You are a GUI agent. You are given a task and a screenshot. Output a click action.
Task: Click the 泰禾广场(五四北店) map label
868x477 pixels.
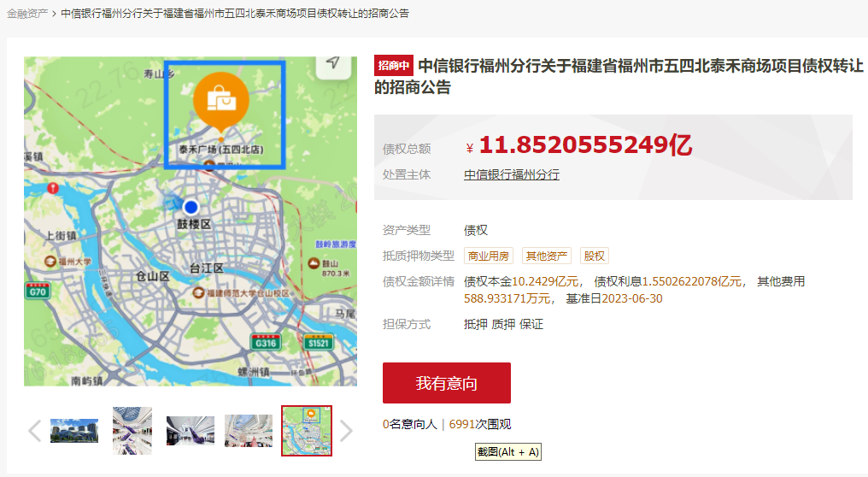221,150
